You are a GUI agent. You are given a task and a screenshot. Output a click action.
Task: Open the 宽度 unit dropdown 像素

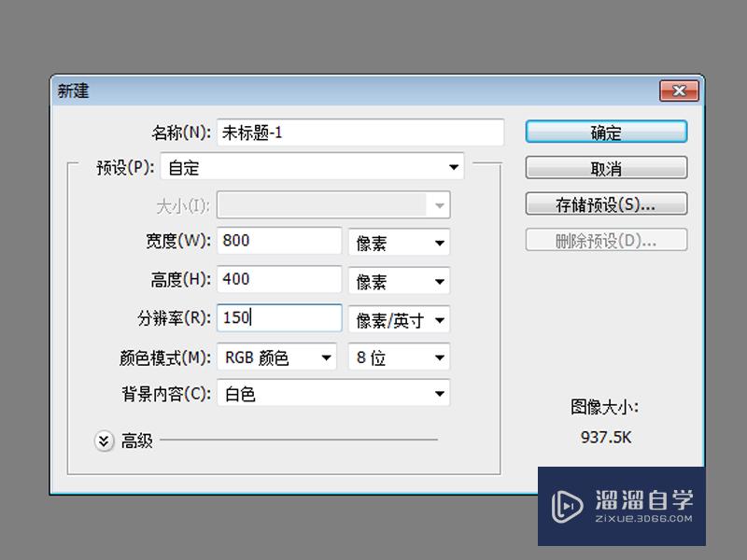(400, 243)
